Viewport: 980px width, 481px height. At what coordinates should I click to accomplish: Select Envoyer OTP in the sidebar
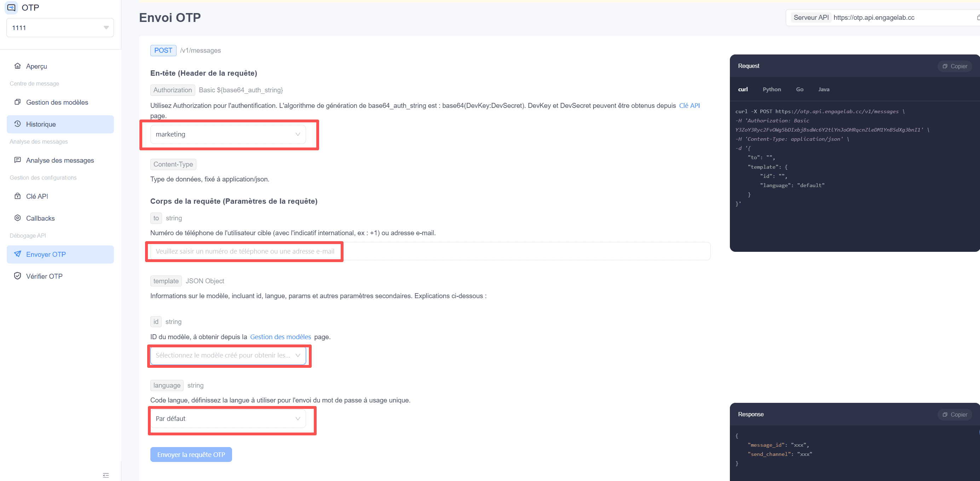[x=60, y=254]
